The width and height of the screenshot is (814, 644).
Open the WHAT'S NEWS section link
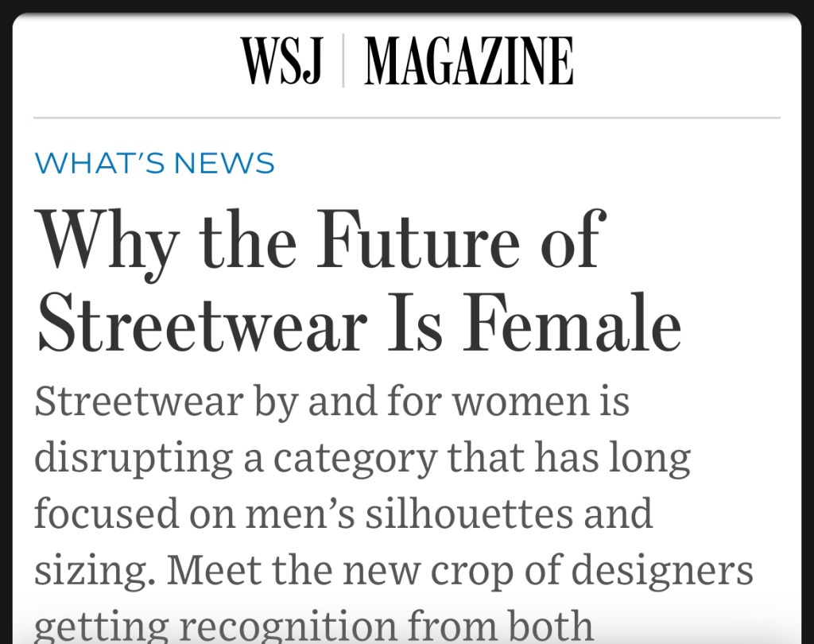[155, 164]
